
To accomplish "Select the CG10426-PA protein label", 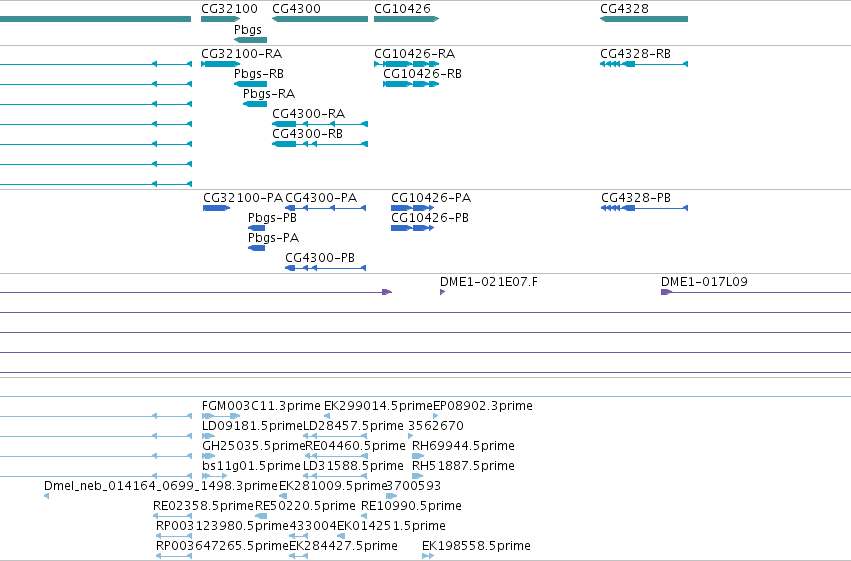I will pos(431,198).
